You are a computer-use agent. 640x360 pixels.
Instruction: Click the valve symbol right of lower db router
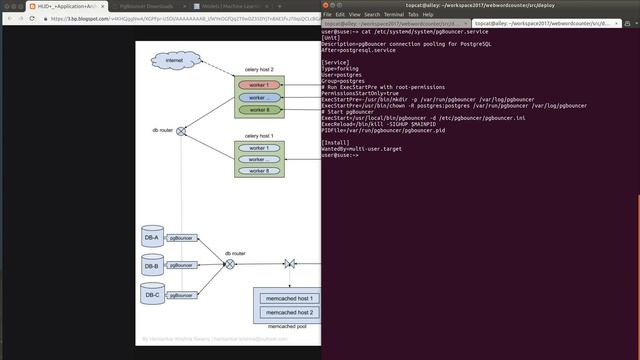pyautogui.click(x=290, y=264)
